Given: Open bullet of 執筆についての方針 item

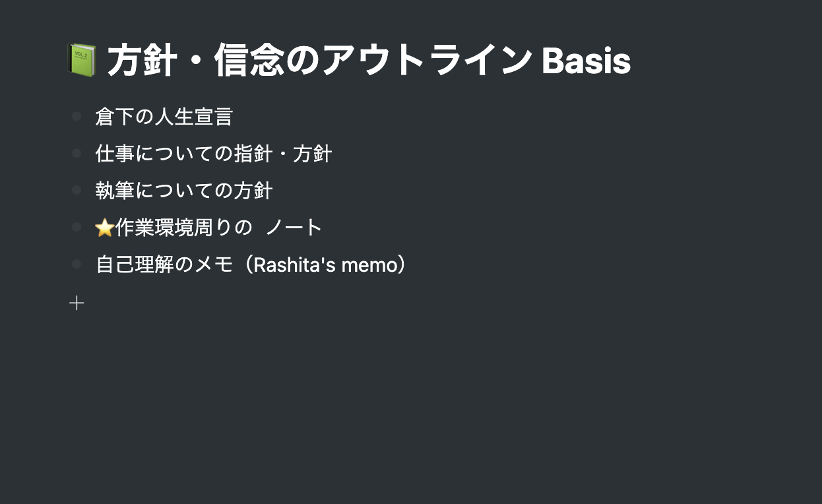Looking at the screenshot, I should pos(77,191).
